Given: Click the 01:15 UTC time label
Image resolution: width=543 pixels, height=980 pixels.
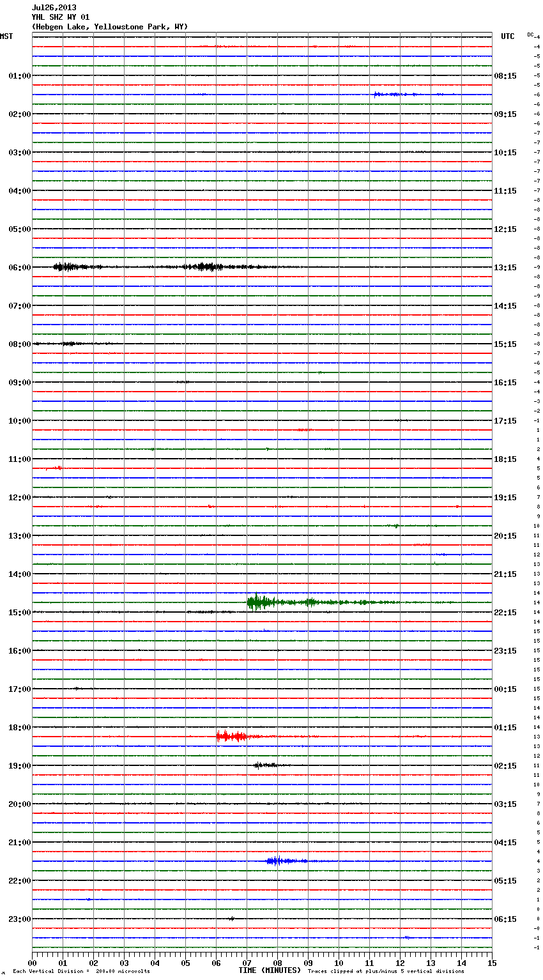Looking at the screenshot, I should (x=505, y=728).
